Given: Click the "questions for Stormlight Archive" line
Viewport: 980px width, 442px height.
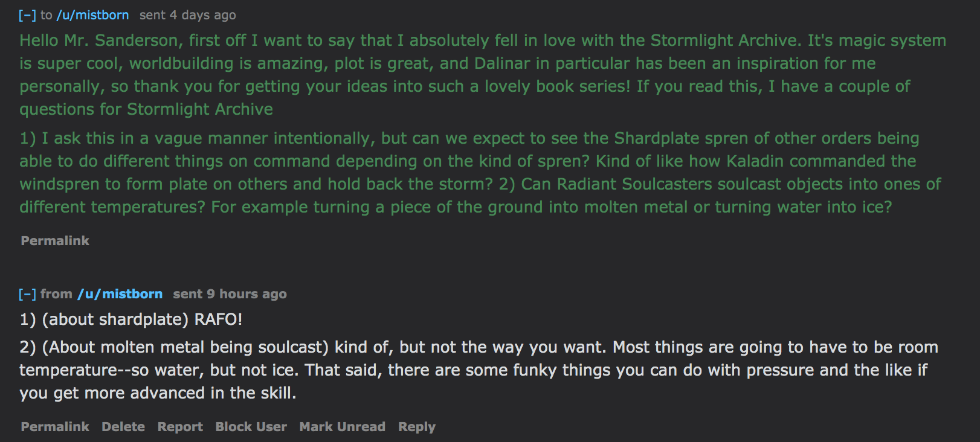Looking at the screenshot, I should click(146, 109).
